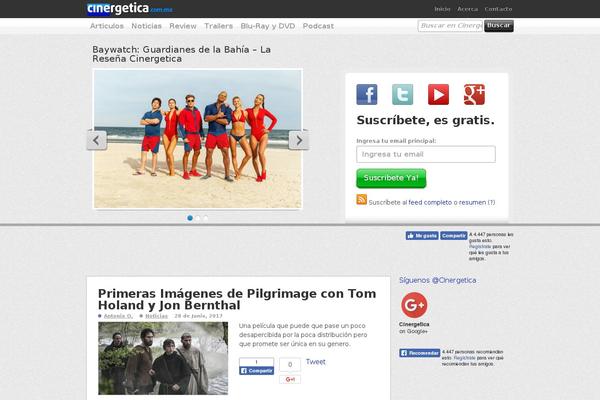The image size is (600, 400).
Task: Select the third slider pagination dot
Action: (x=206, y=218)
